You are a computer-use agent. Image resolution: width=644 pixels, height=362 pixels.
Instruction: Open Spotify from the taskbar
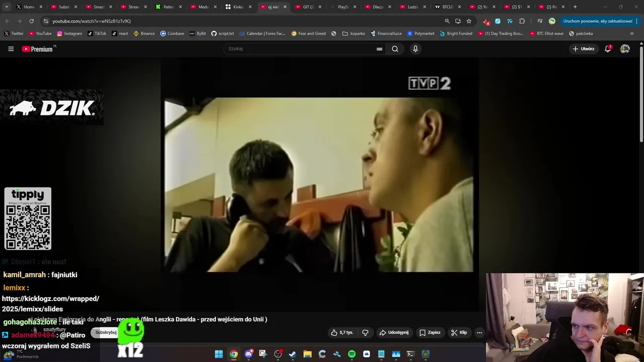(x=352, y=354)
